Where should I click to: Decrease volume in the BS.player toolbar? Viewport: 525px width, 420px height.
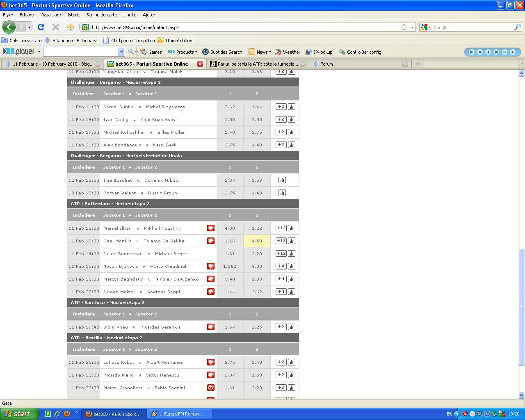click(504, 52)
